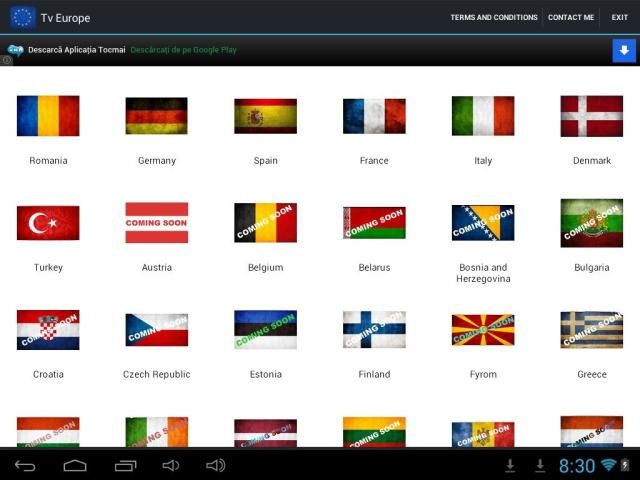Viewport: 640px width, 480px height.
Task: Open the Turkey flag entry
Action: (48, 223)
